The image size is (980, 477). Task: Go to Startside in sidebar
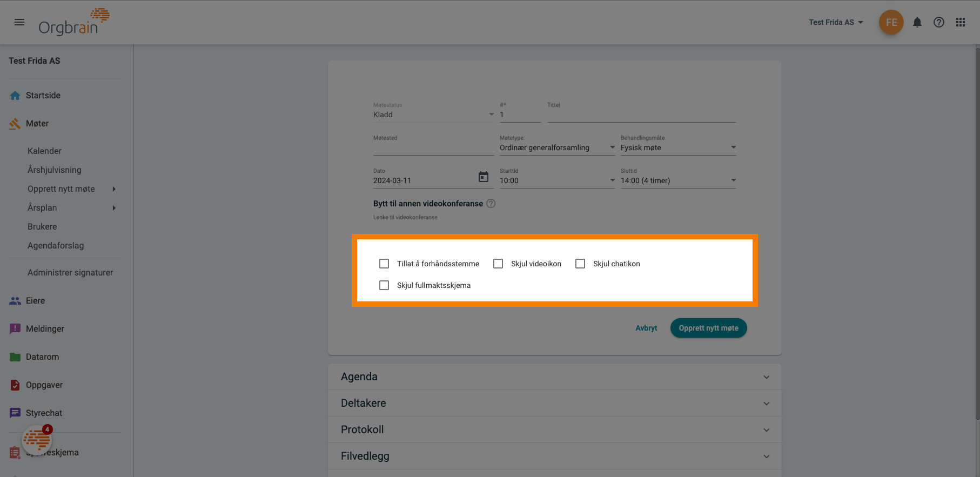[x=43, y=96]
